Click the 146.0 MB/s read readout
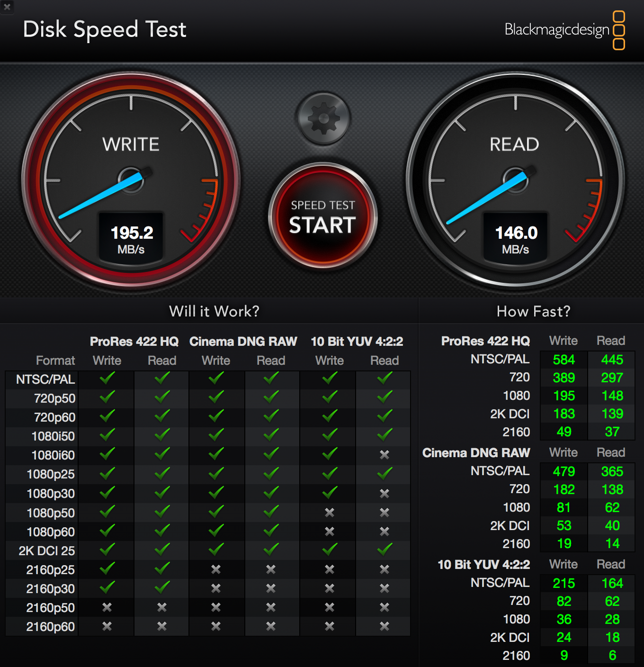 pos(516,238)
